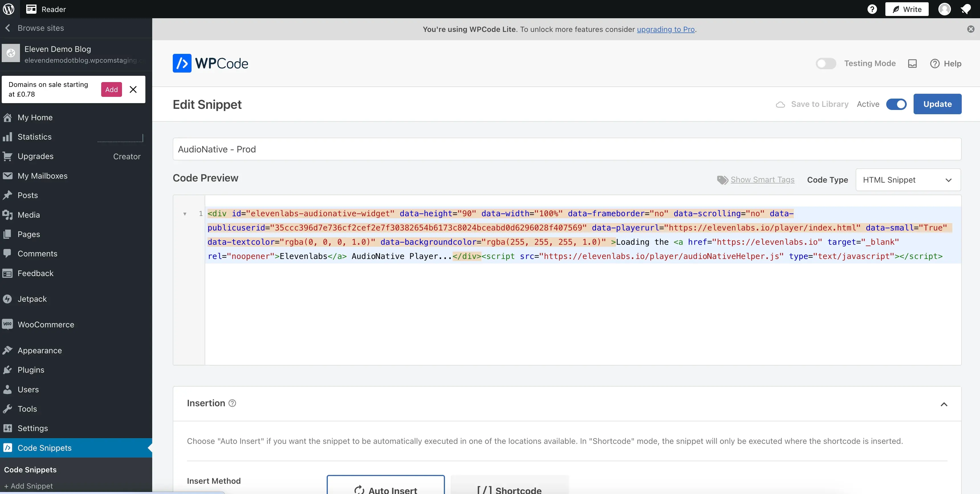
Task: Click the snippet title input field
Action: tap(566, 149)
